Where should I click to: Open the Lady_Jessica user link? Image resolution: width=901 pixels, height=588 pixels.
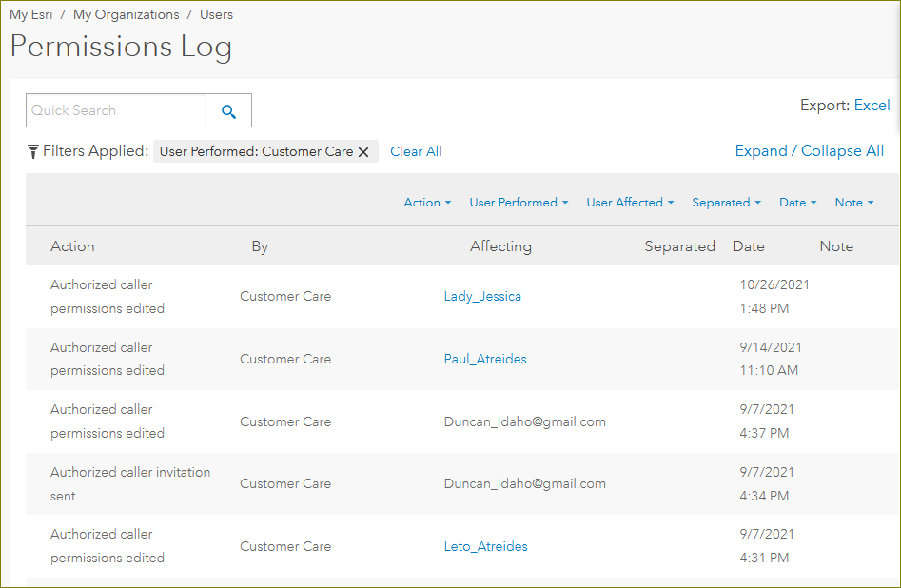tap(482, 296)
